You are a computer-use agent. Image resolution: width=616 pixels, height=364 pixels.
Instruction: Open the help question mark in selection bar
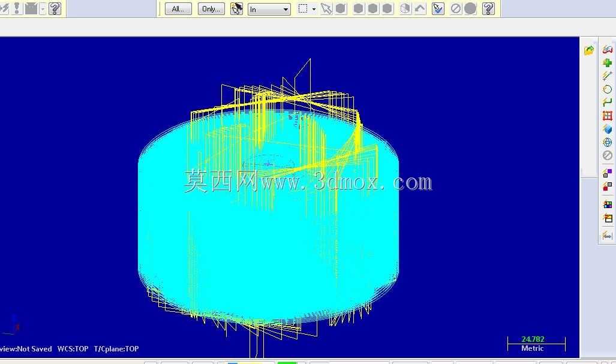(x=488, y=8)
